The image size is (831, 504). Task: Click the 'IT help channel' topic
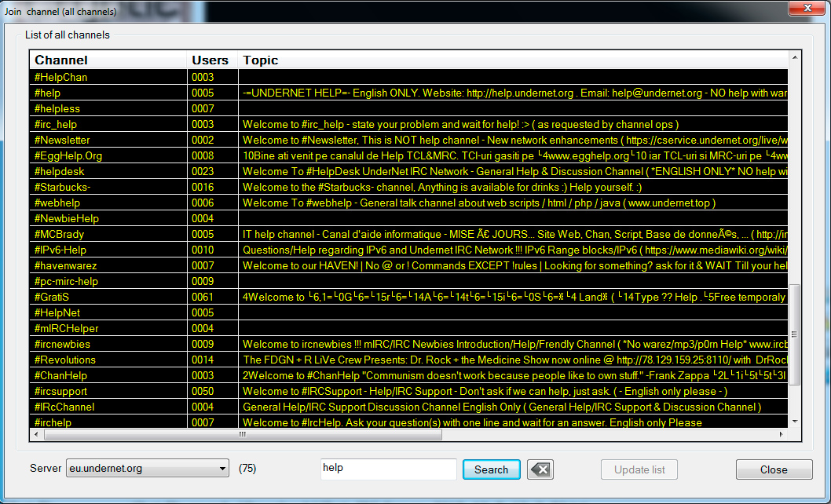[x=515, y=234]
